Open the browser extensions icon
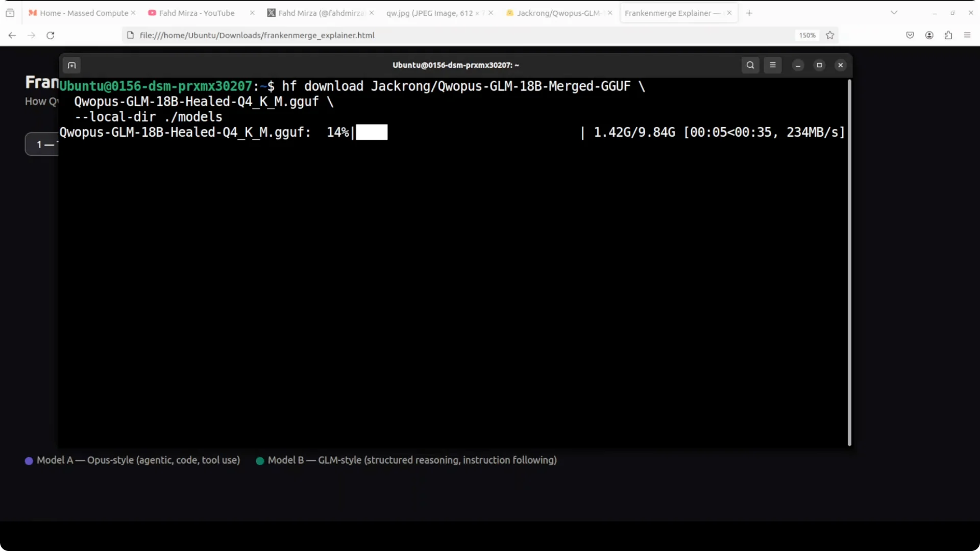This screenshot has height=551, width=980. coord(948,35)
